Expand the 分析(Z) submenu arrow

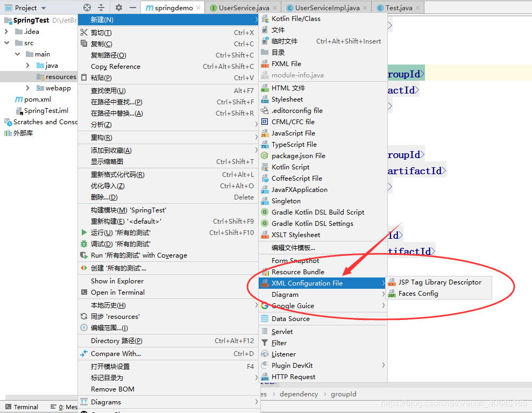pyautogui.click(x=256, y=124)
